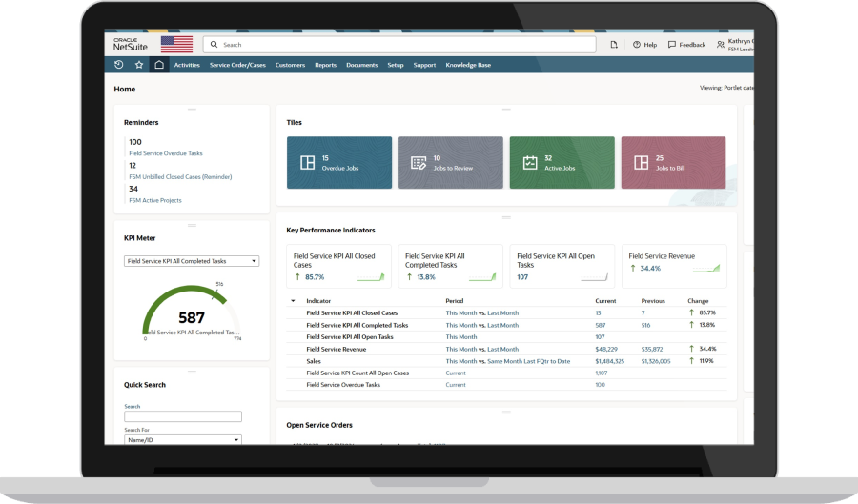Viewport: 858px width, 504px height.
Task: Open FSM Active Projects reminder link
Action: pos(155,201)
